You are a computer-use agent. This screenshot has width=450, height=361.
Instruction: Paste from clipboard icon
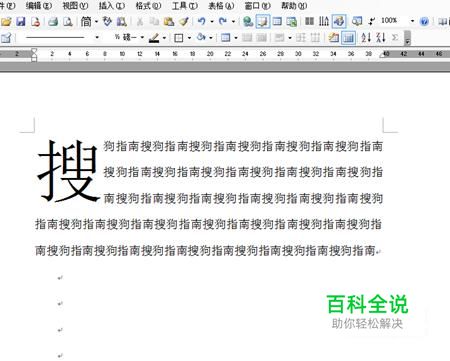[x=169, y=22]
